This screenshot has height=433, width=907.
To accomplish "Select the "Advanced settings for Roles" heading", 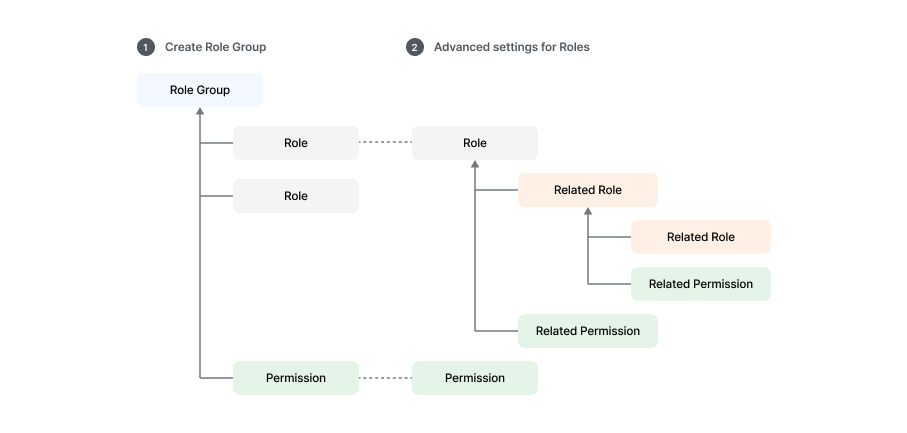I will click(x=511, y=47).
